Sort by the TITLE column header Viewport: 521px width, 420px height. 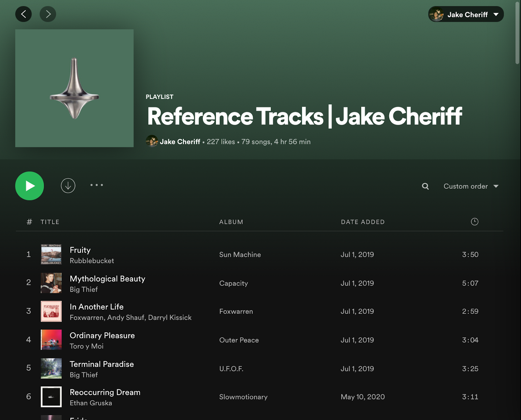(50, 222)
